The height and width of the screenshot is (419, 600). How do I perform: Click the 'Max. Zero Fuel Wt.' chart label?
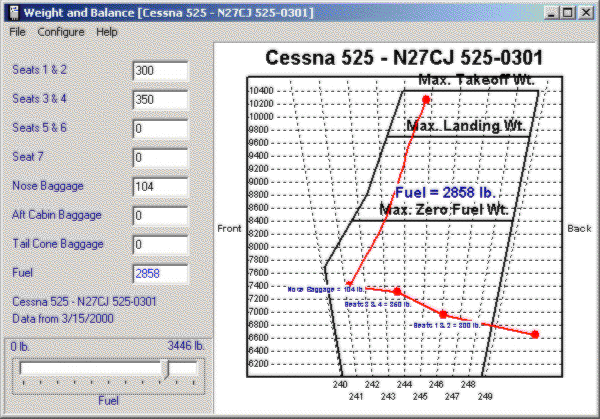444,210
